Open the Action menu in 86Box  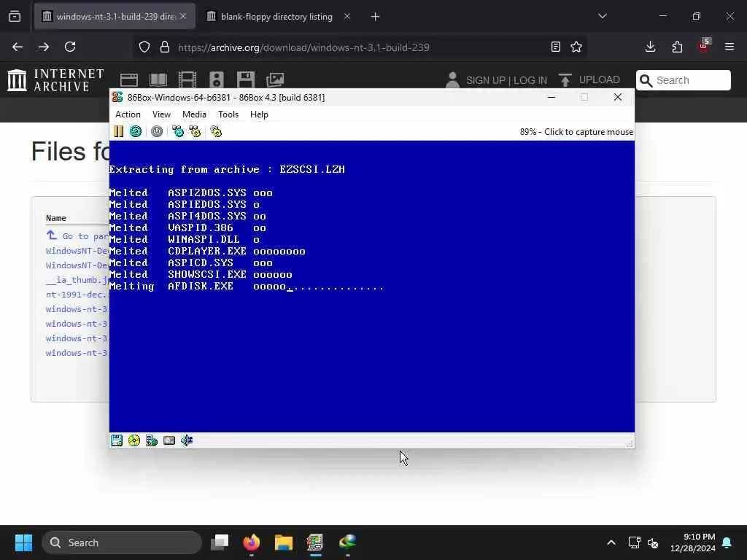[128, 114]
